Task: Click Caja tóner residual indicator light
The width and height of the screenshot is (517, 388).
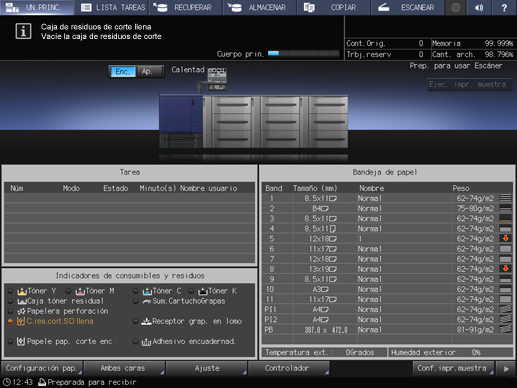Action: tap(10, 301)
